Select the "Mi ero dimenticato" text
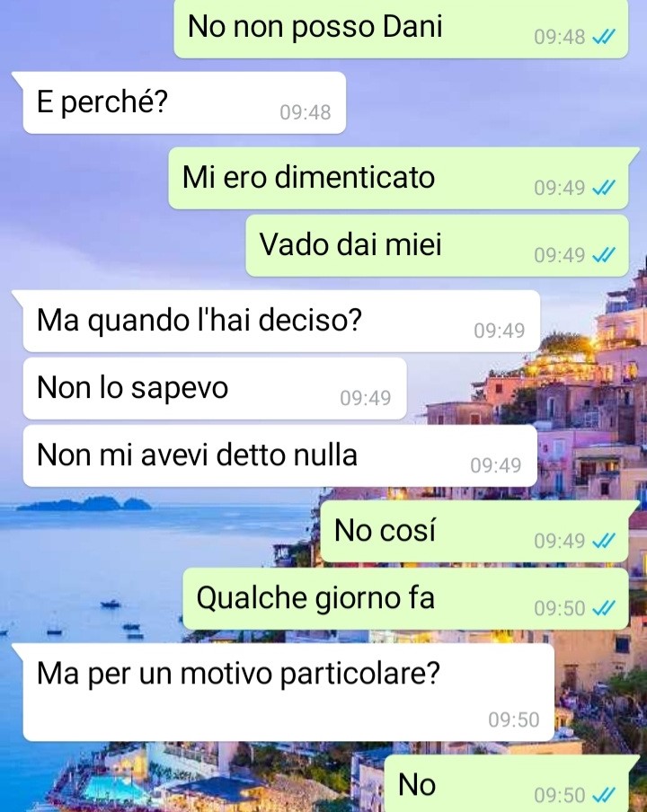 click(308, 177)
